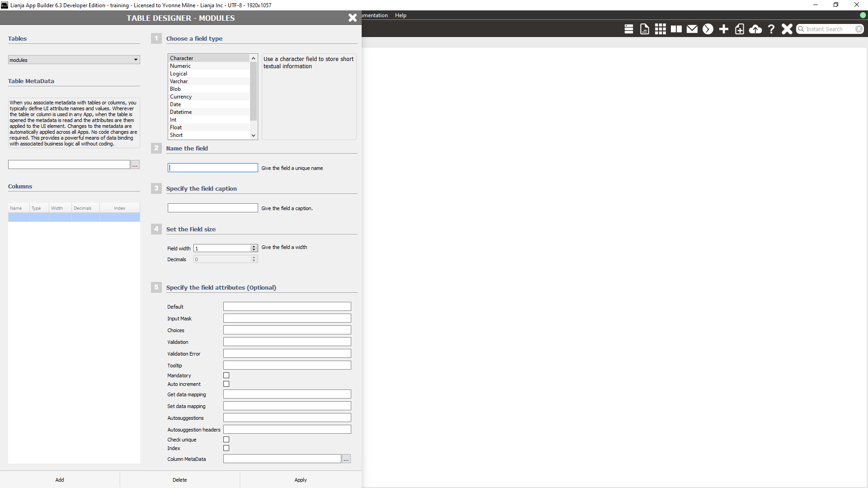The height and width of the screenshot is (488, 868).
Task: Enable the Mandatory checkbox
Action: click(226, 375)
